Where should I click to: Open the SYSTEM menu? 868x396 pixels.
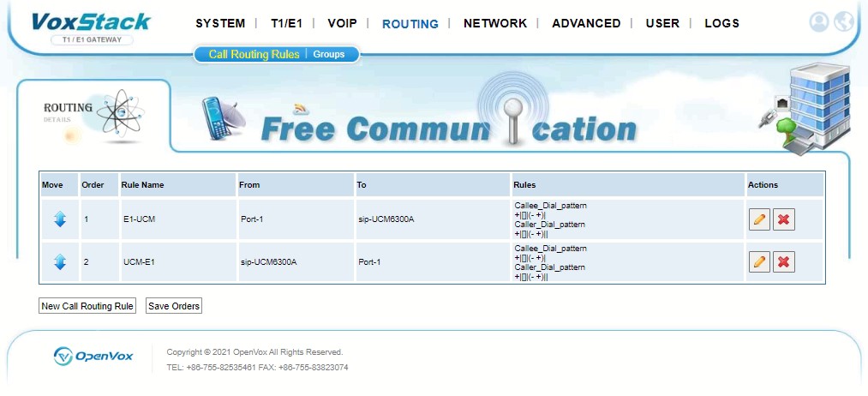[220, 23]
